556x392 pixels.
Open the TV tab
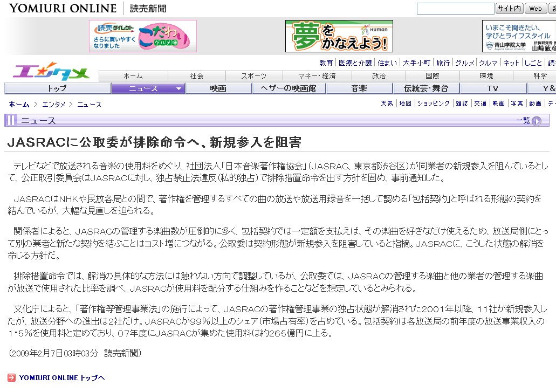coord(492,88)
